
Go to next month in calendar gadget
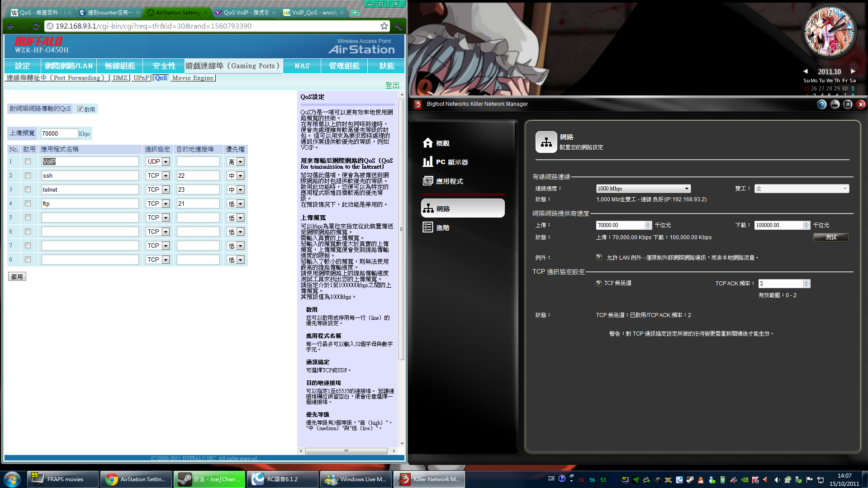pyautogui.click(x=853, y=71)
